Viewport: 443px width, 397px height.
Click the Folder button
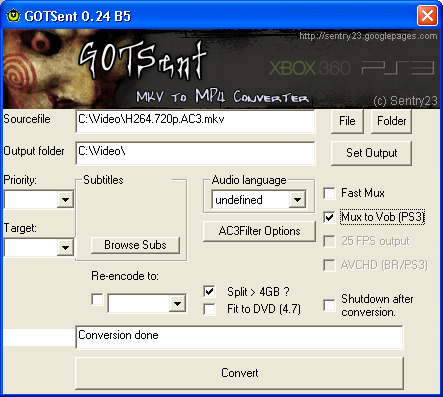coord(391,121)
